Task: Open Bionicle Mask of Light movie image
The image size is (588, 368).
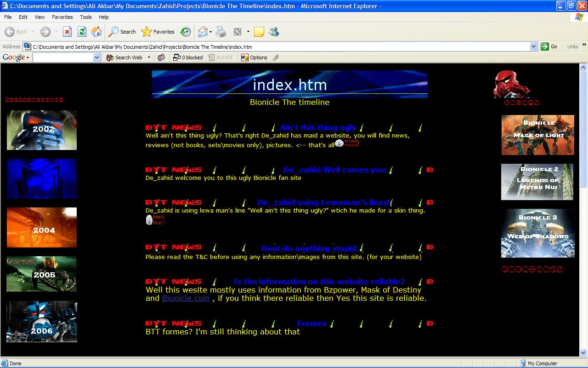Action: pyautogui.click(x=537, y=135)
